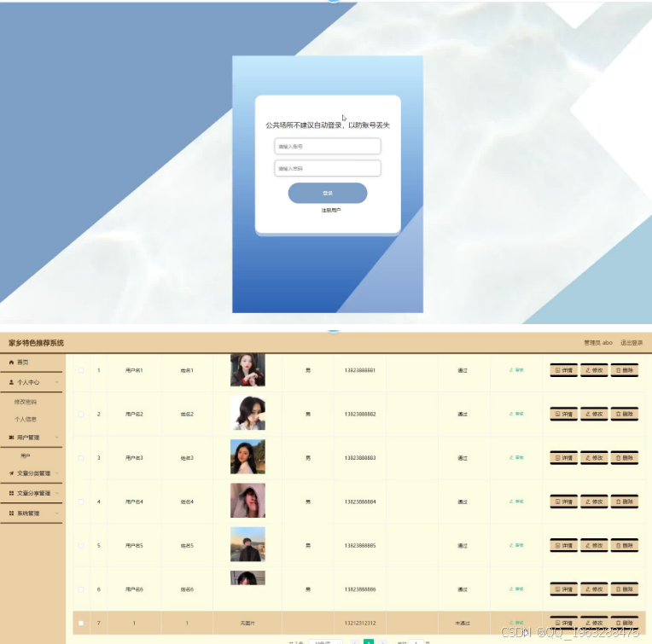Open 详情 for row 用户名2

pyautogui.click(x=564, y=415)
